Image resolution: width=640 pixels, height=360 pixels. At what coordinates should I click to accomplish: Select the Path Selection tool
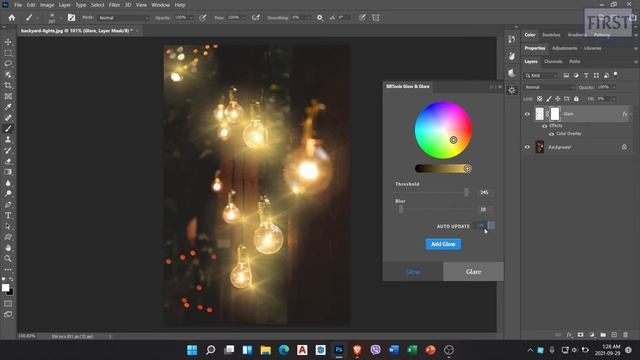(8, 226)
